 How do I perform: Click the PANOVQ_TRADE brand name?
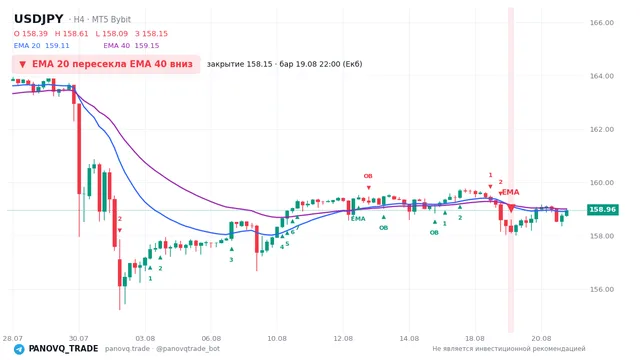pos(63,349)
